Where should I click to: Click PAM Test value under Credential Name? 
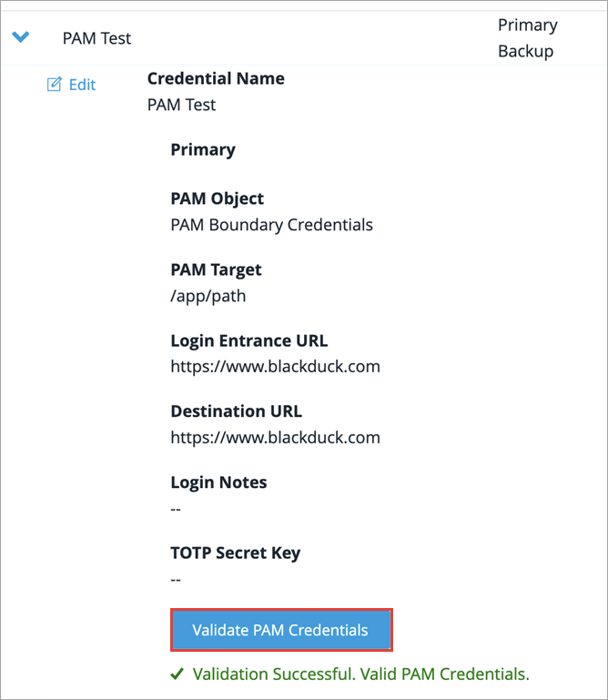(x=181, y=105)
